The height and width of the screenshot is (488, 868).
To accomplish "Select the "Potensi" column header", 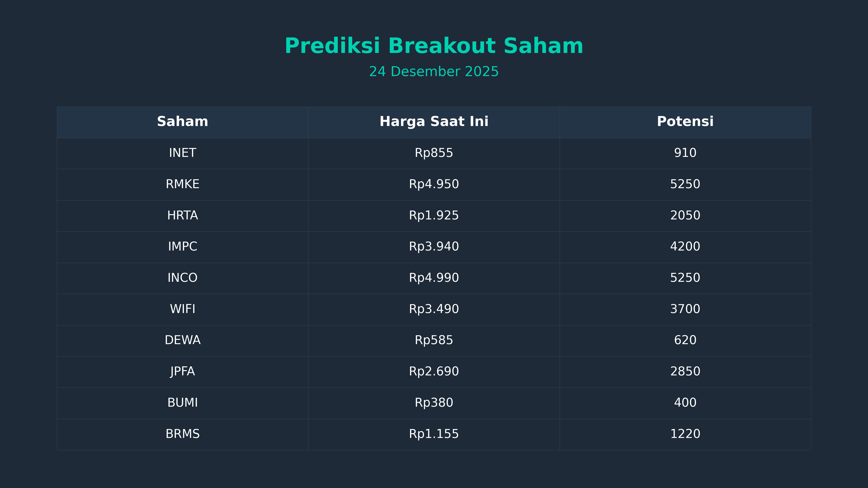I will click(685, 122).
